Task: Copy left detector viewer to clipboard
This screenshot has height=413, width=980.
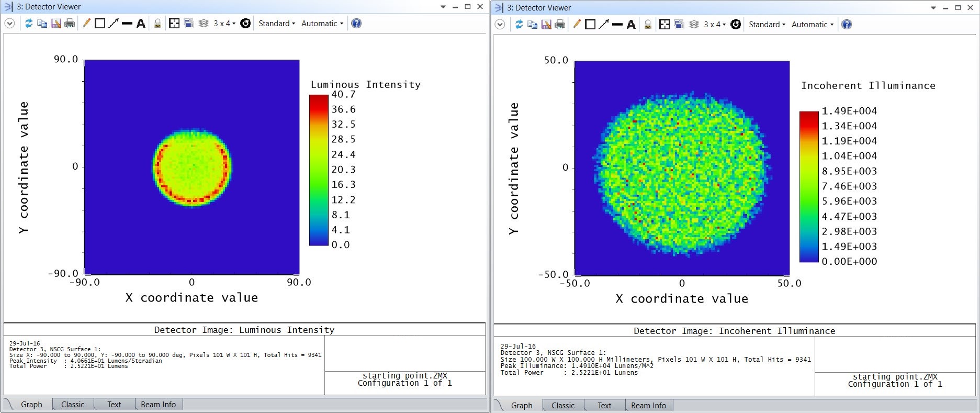Action: pos(42,24)
